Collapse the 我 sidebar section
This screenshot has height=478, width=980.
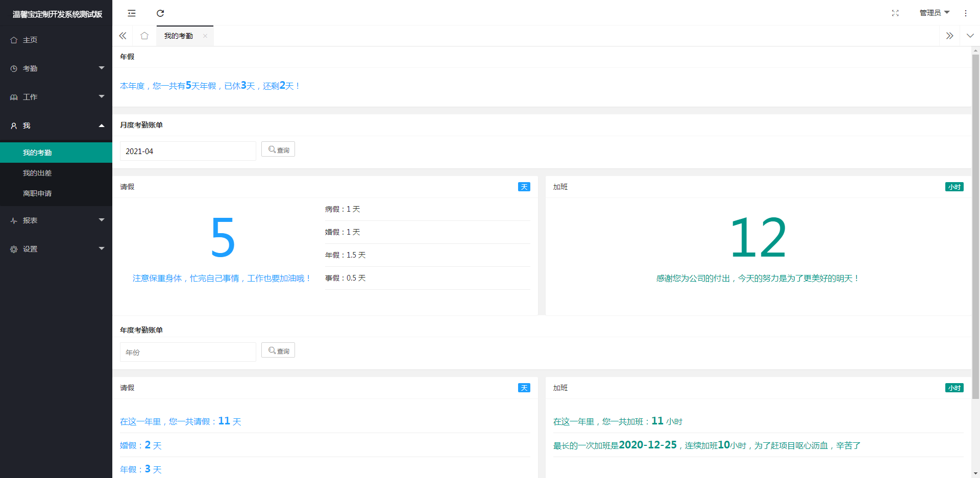point(56,125)
